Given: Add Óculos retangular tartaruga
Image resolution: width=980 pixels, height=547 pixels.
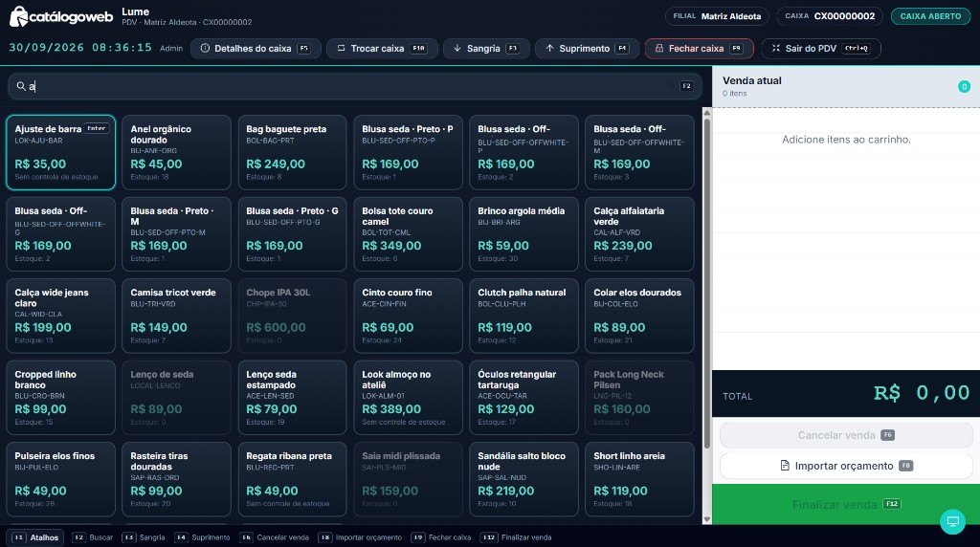Looking at the screenshot, I should point(523,398).
